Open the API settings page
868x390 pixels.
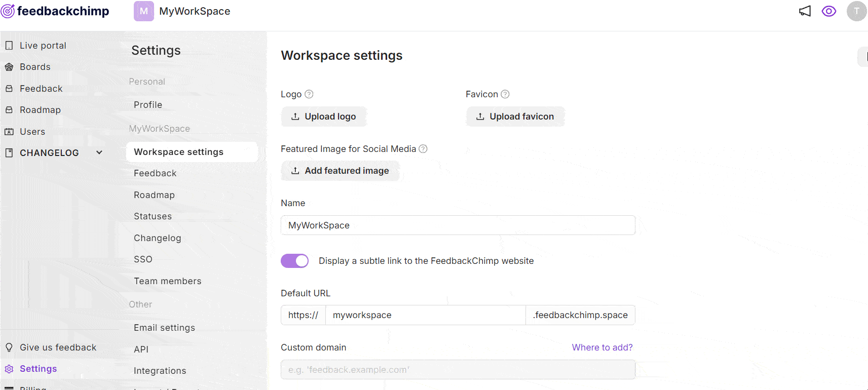click(141, 349)
